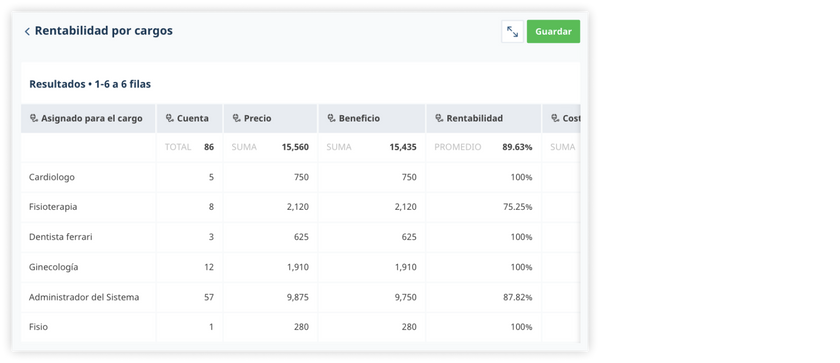
Task: Select the PROMEDIO 89.63% summary cell
Action: tap(483, 147)
